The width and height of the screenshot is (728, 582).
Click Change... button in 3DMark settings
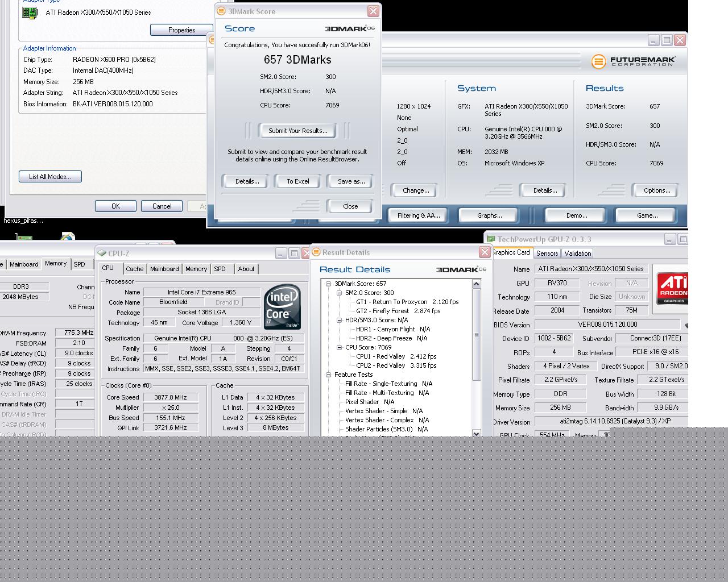coord(416,190)
